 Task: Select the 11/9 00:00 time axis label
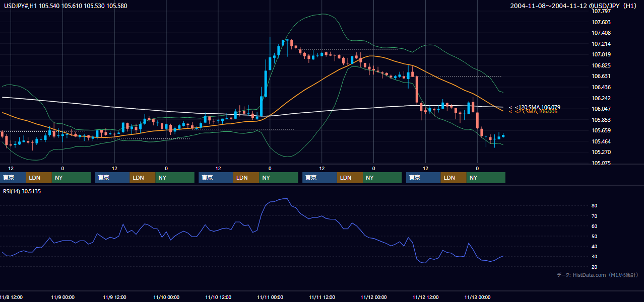coord(62,297)
